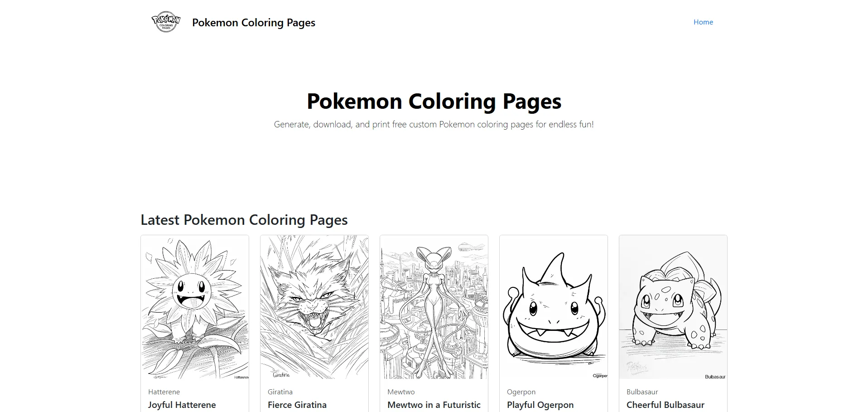Open the Playful Ogerpon coloring image
868x412 pixels.
(554, 307)
